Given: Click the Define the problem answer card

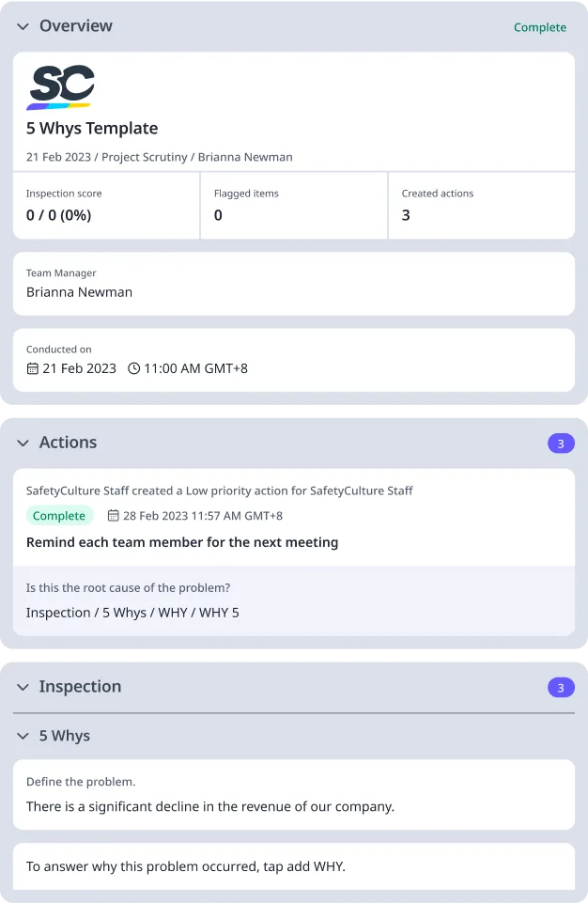Looking at the screenshot, I should (293, 795).
